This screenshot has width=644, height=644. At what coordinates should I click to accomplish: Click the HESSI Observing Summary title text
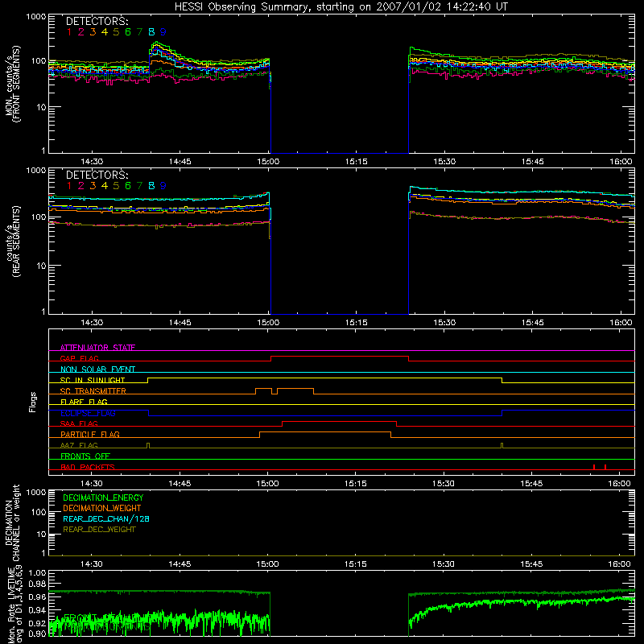pos(341,6)
